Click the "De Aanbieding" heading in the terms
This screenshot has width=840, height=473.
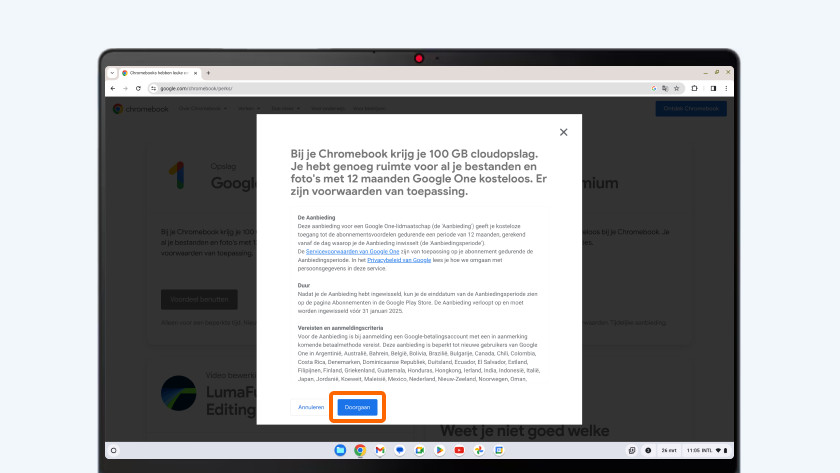(x=317, y=217)
